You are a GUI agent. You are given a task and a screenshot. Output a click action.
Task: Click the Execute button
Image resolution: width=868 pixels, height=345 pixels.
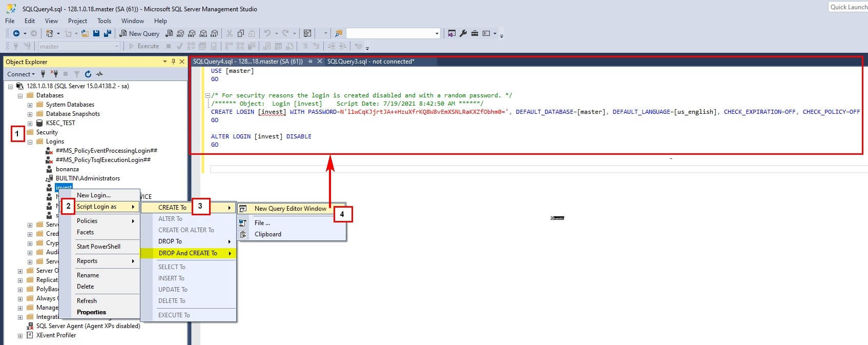click(x=143, y=46)
